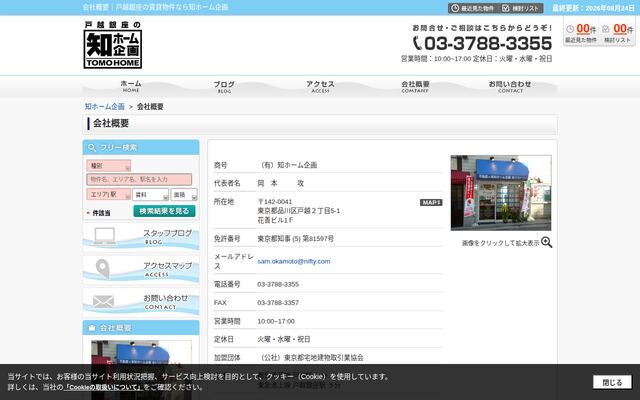Image resolution: width=640 pixels, height=400 pixels.
Task: Click the 件該当 result count text
Action: pos(101,213)
